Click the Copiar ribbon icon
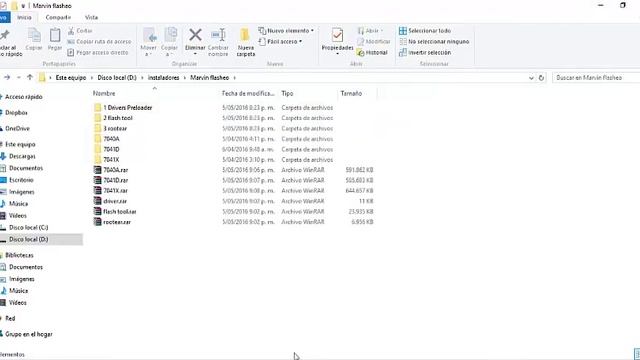Image resolution: width=640 pixels, height=360 pixels. click(x=34, y=36)
